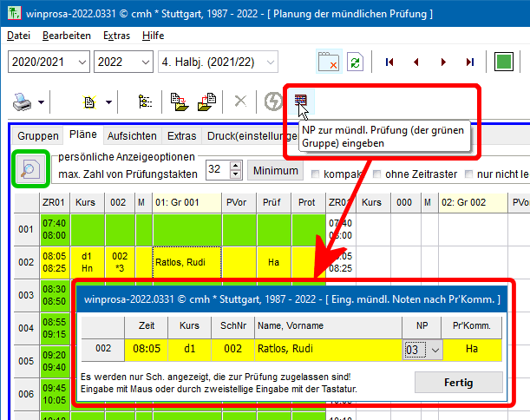The image size is (530, 420).
Task: Open the magnifier preview icon in green frame
Action: (x=30, y=169)
